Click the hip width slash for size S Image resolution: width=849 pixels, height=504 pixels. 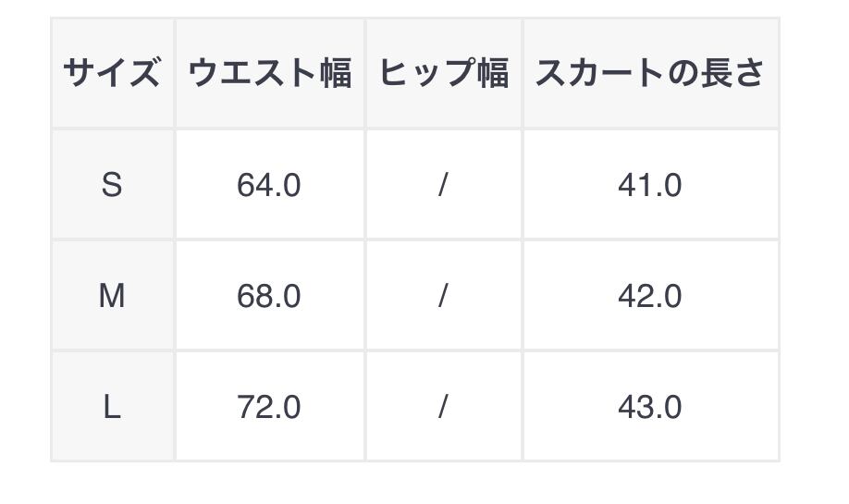tap(443, 185)
